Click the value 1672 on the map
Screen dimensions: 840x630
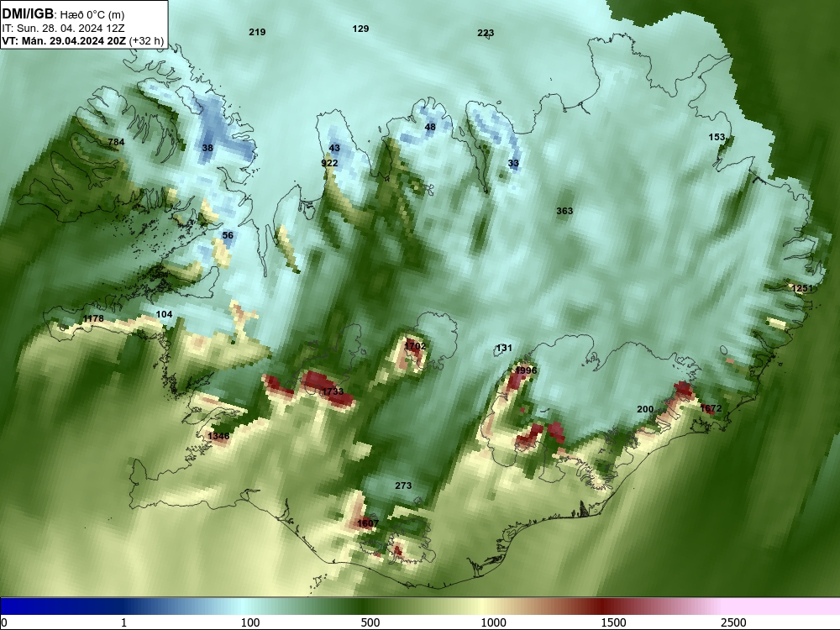point(711,408)
